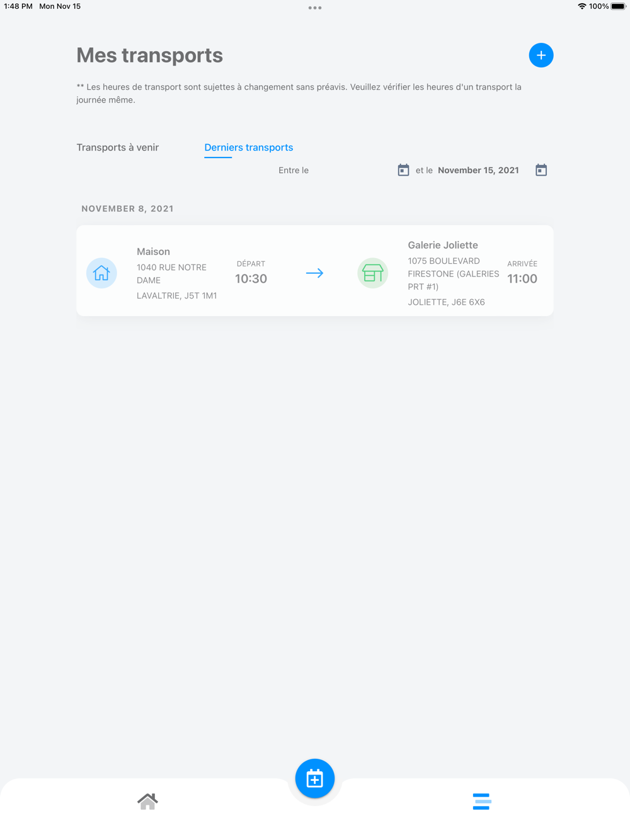Tap the blue arrow between departure and arrival
Screen dimensions: 630x840
(x=315, y=273)
